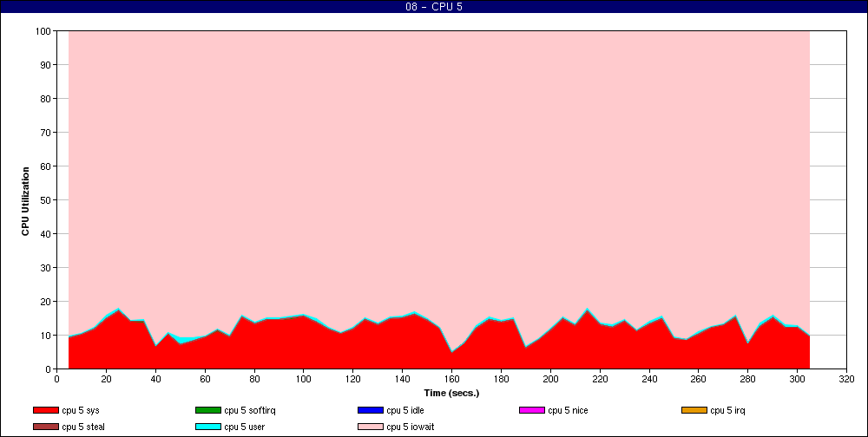Click the x-axis tick label 160
The width and height of the screenshot is (868, 437).
pyautogui.click(x=451, y=379)
